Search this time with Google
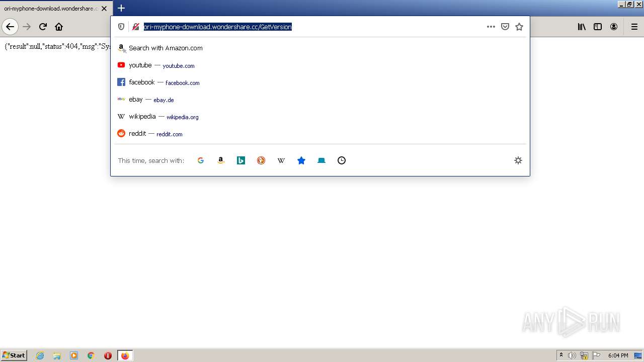This screenshot has width=644, height=362. (x=201, y=160)
